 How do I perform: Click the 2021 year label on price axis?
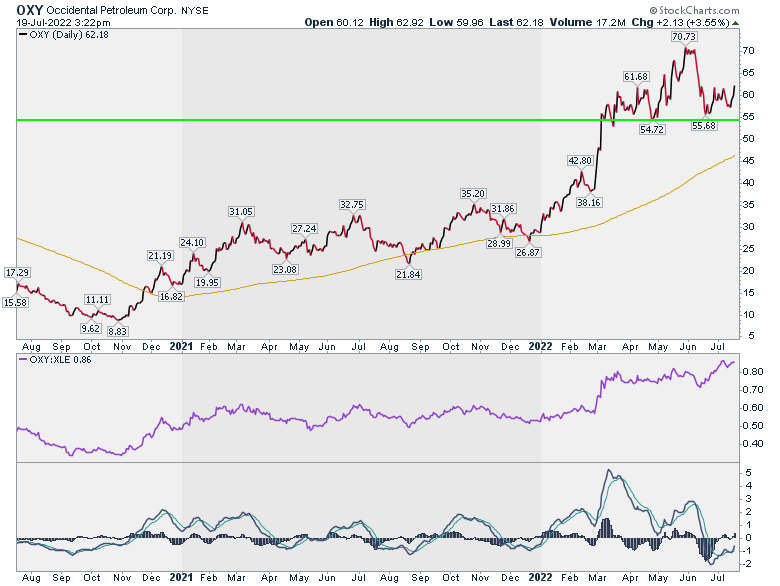tap(181, 347)
